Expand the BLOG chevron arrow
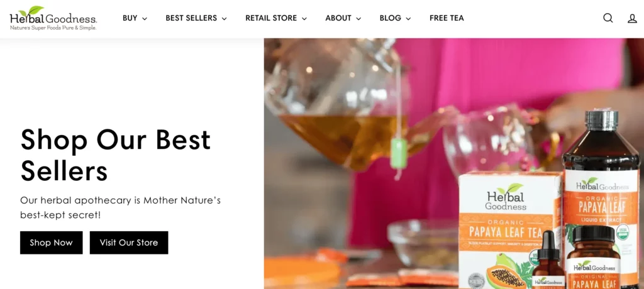The width and height of the screenshot is (644, 289). 408,18
